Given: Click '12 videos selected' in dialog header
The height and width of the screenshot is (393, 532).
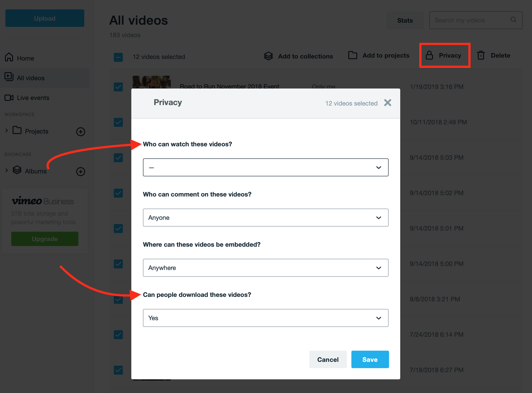Looking at the screenshot, I should pyautogui.click(x=351, y=104).
